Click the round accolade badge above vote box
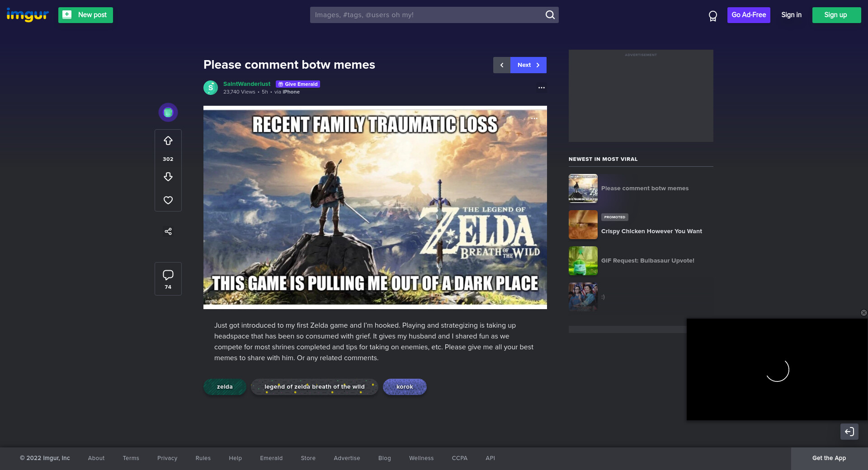Image resolution: width=868 pixels, height=470 pixels. (x=168, y=112)
